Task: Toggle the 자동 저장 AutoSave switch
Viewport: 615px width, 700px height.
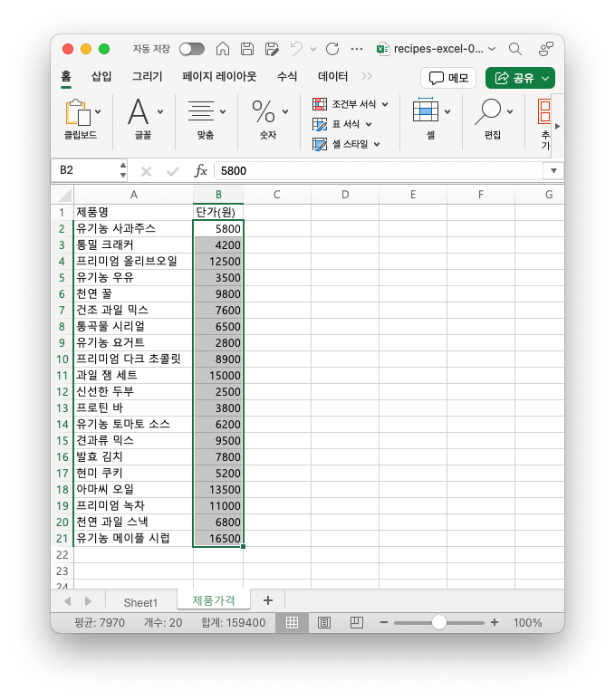Action: pyautogui.click(x=191, y=49)
